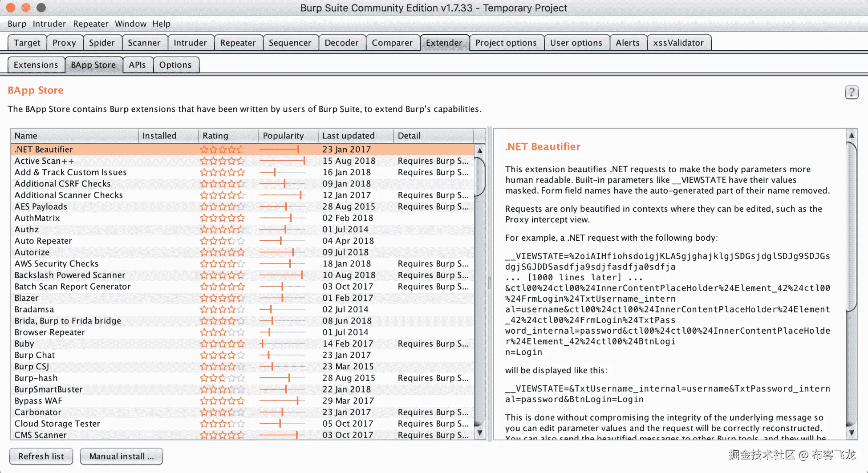Switch to the Sequencer tab

[x=290, y=43]
